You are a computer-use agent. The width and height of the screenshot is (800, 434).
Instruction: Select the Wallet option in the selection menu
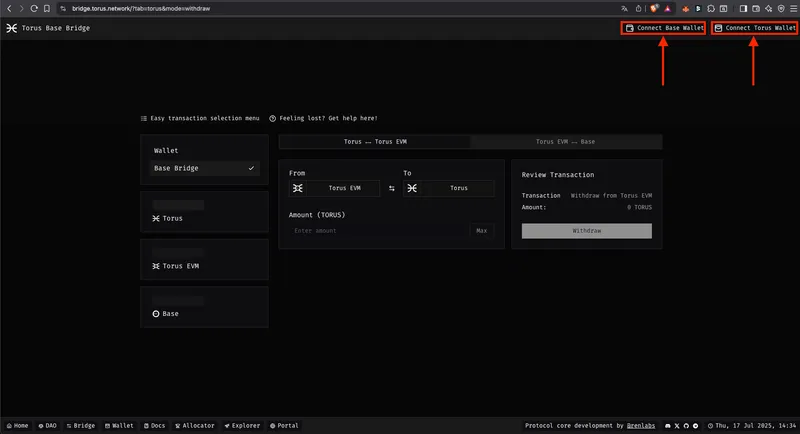pos(166,150)
